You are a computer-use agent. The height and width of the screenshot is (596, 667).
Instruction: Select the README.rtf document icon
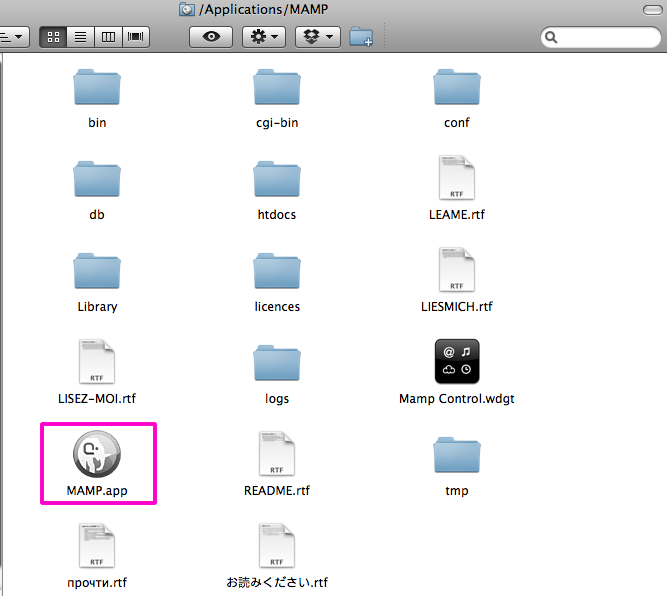coord(277,453)
